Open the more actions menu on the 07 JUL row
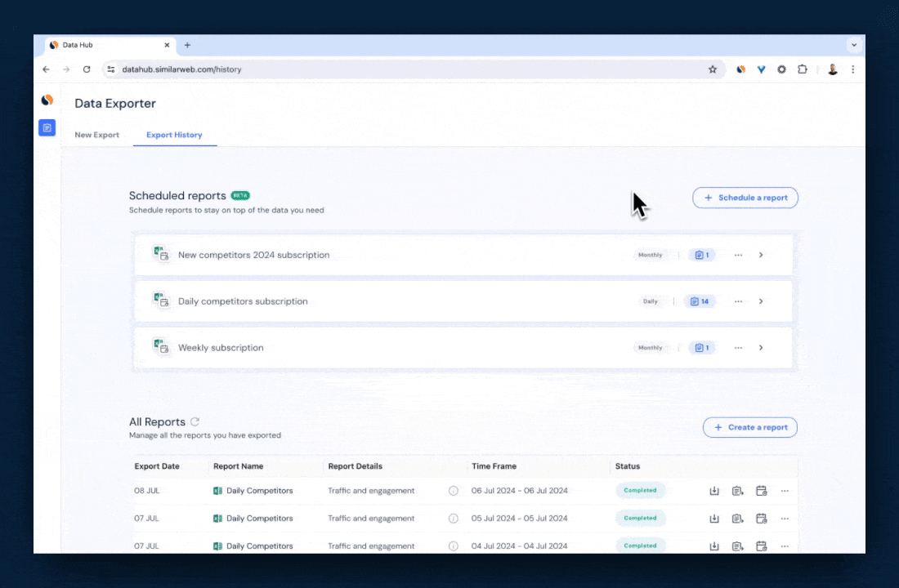Image resolution: width=899 pixels, height=588 pixels. point(784,518)
